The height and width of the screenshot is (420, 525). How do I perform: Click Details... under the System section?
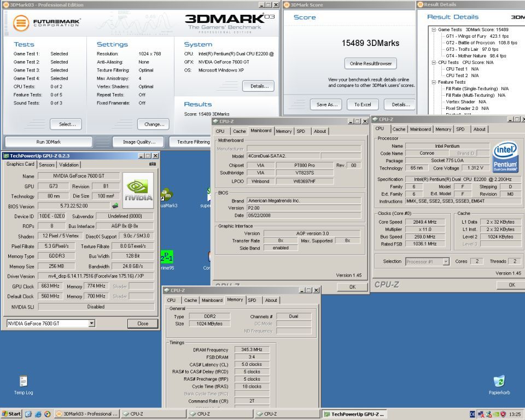point(259,86)
